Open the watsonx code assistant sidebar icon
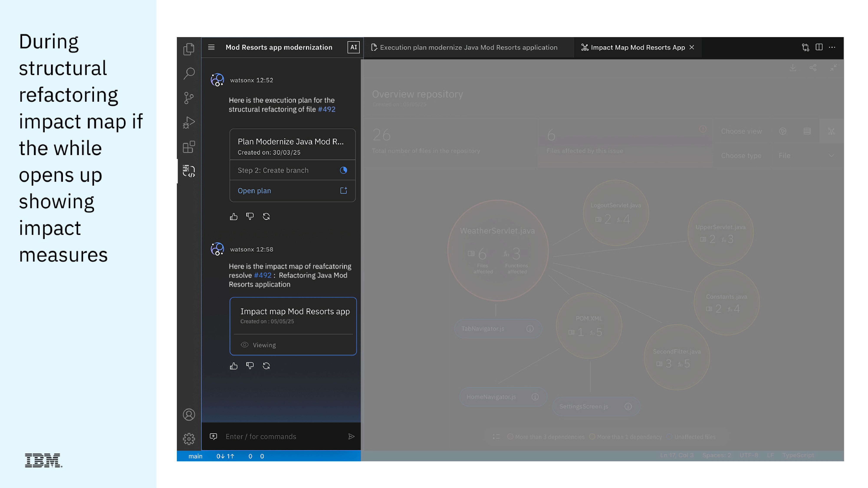The height and width of the screenshot is (488, 868). pyautogui.click(x=189, y=171)
